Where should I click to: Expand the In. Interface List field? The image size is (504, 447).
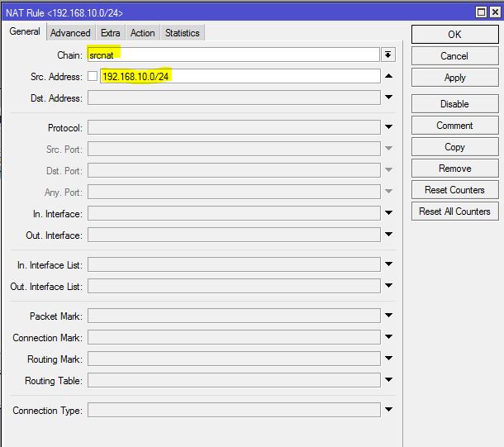pos(388,264)
